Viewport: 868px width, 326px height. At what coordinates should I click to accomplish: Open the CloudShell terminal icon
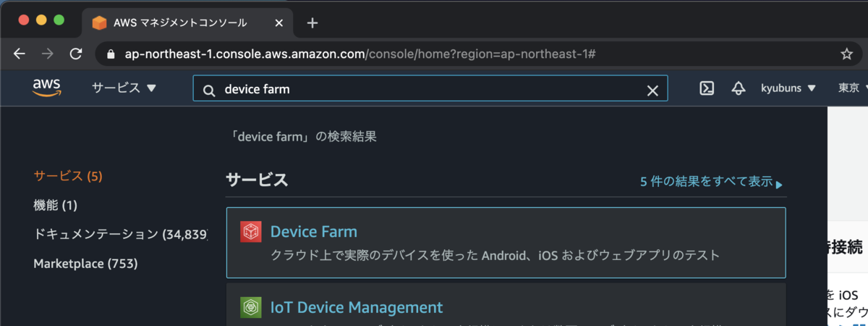point(707,88)
